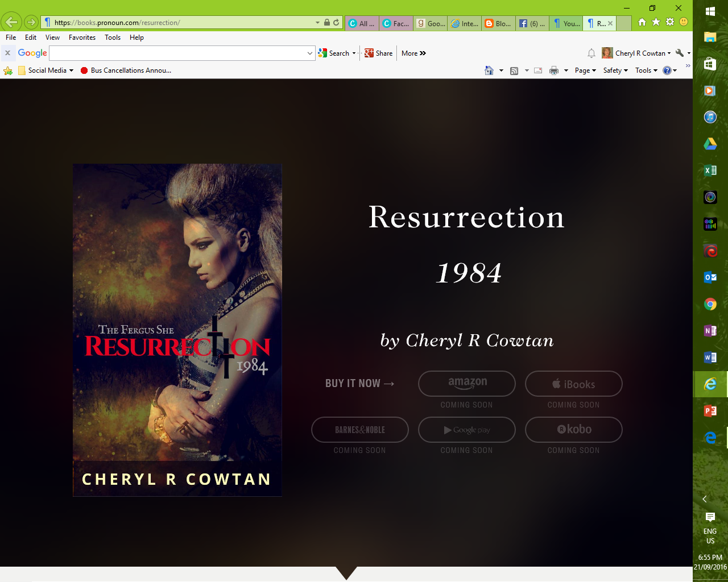Click the security lock icon in address bar
This screenshot has height=582, width=728.
click(327, 23)
